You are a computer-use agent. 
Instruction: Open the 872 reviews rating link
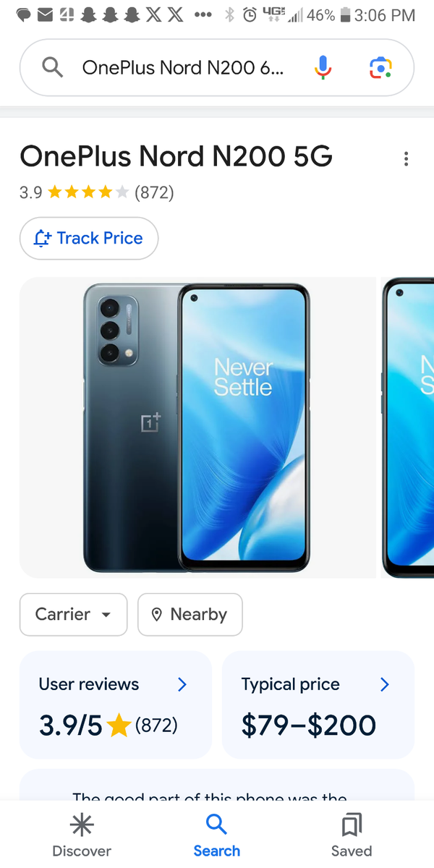pos(154,192)
